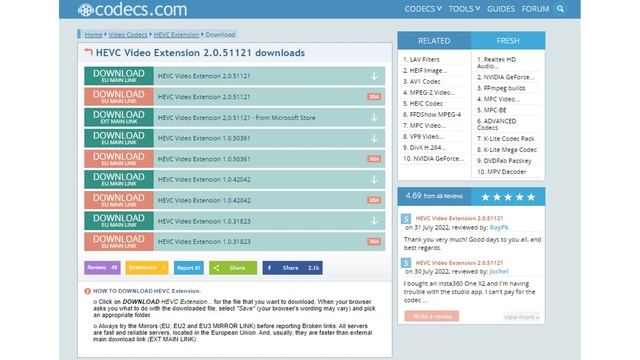The image size is (640, 360).
Task: Click arrow icon on 1.0.31823 non-x64 row
Action: pos(374,221)
